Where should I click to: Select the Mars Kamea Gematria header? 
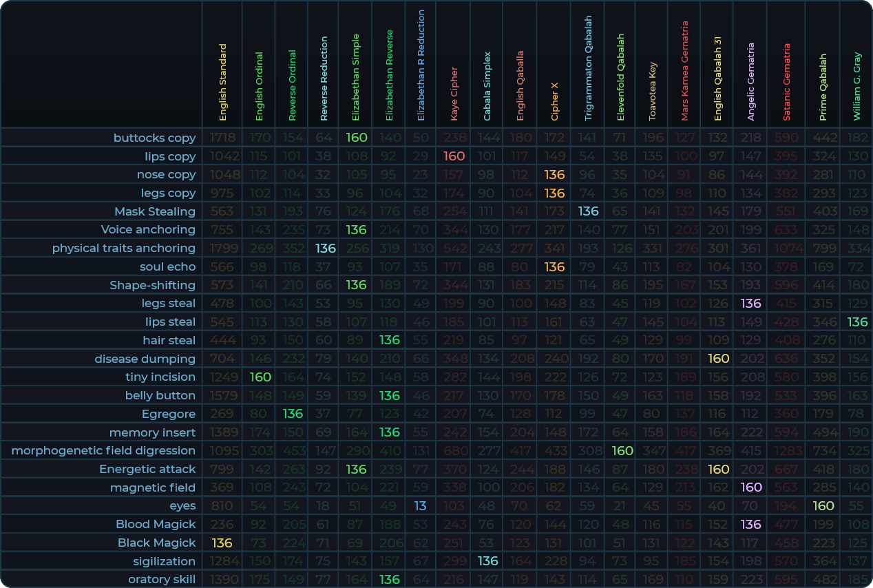[684, 71]
